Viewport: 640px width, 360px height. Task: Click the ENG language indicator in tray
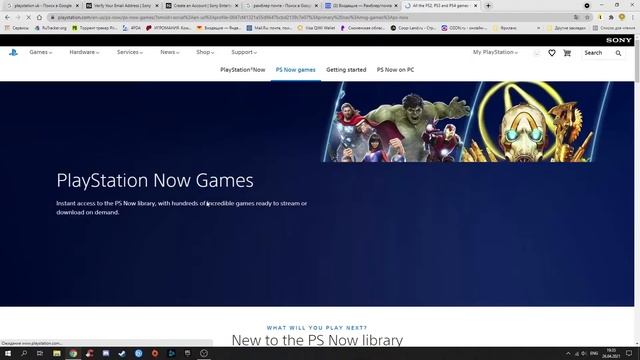pos(594,353)
